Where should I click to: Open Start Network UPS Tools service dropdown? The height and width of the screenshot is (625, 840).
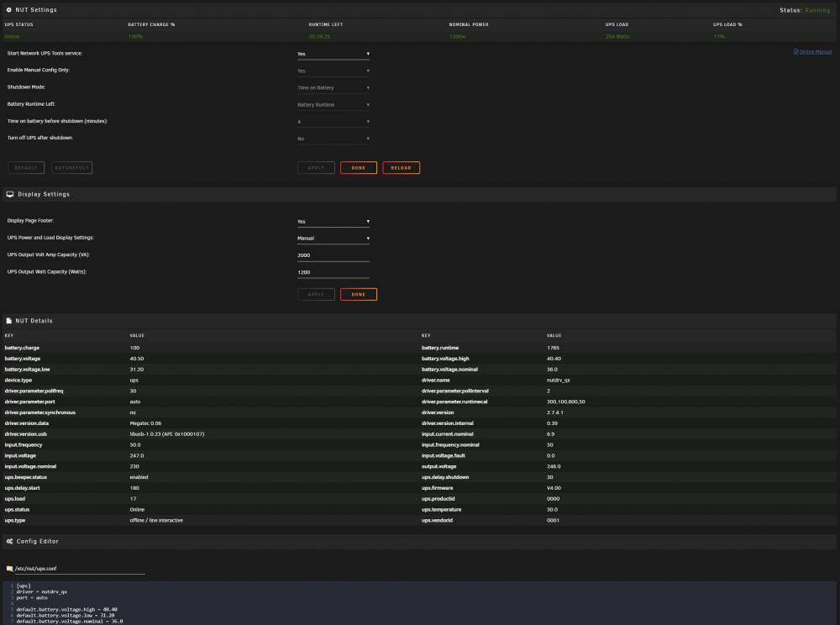point(333,54)
